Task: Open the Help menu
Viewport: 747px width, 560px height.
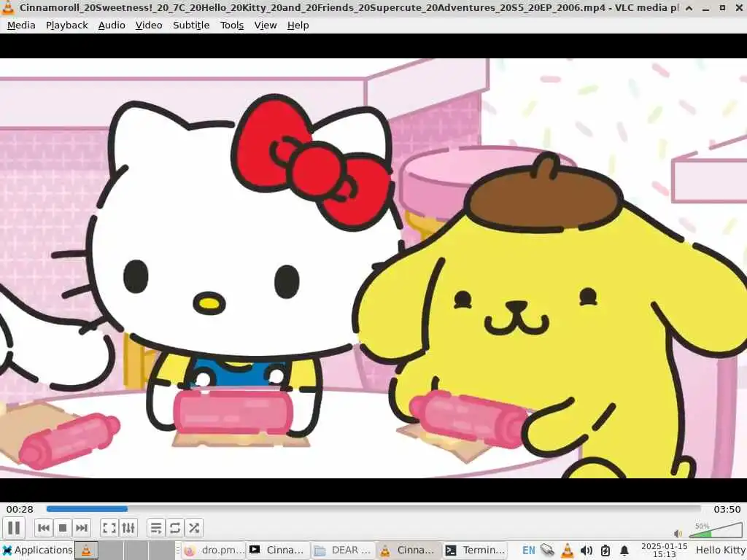Action: 298,26
